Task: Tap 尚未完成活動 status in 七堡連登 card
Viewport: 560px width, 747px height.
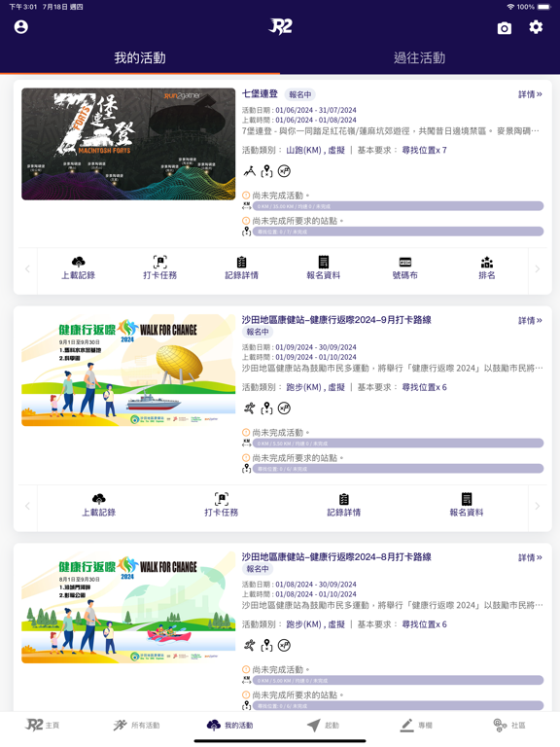Action: coord(276,196)
